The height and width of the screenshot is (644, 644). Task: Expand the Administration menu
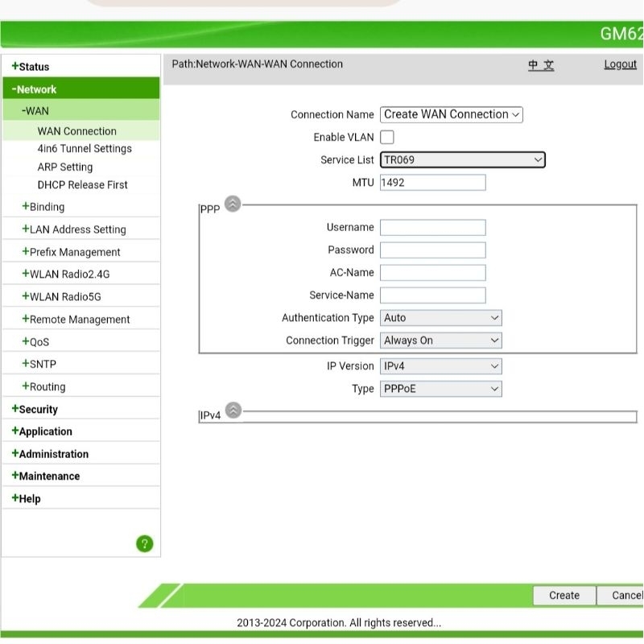pos(50,454)
